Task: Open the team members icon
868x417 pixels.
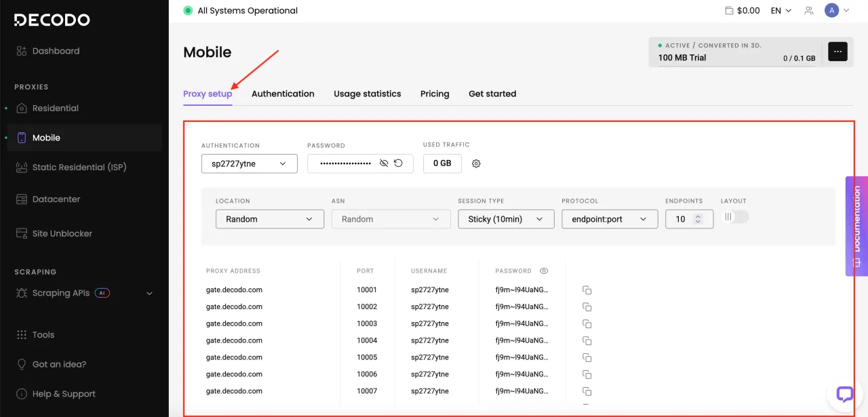Action: point(808,11)
